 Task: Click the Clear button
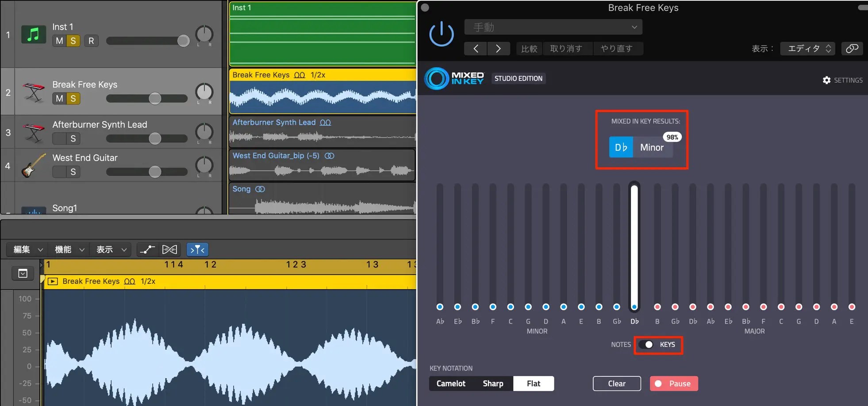click(x=617, y=383)
